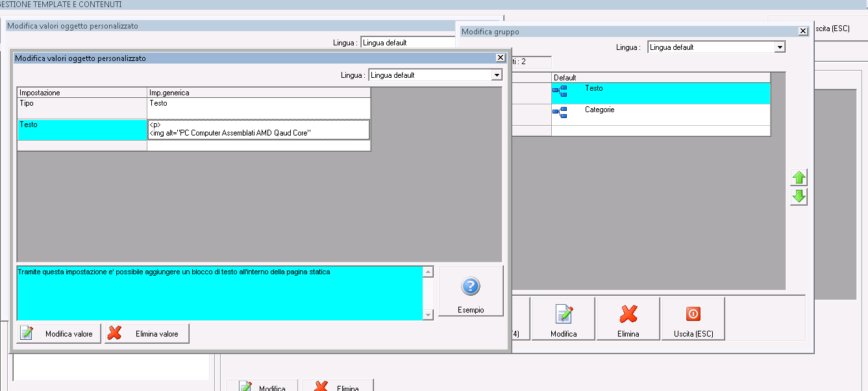Click the description text box about blocco di testo
868x391 pixels.
pos(219,293)
